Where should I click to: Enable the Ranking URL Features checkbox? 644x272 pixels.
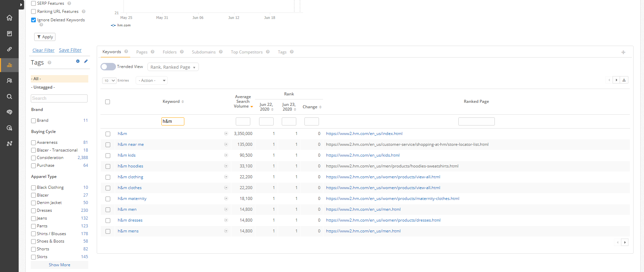pyautogui.click(x=33, y=12)
